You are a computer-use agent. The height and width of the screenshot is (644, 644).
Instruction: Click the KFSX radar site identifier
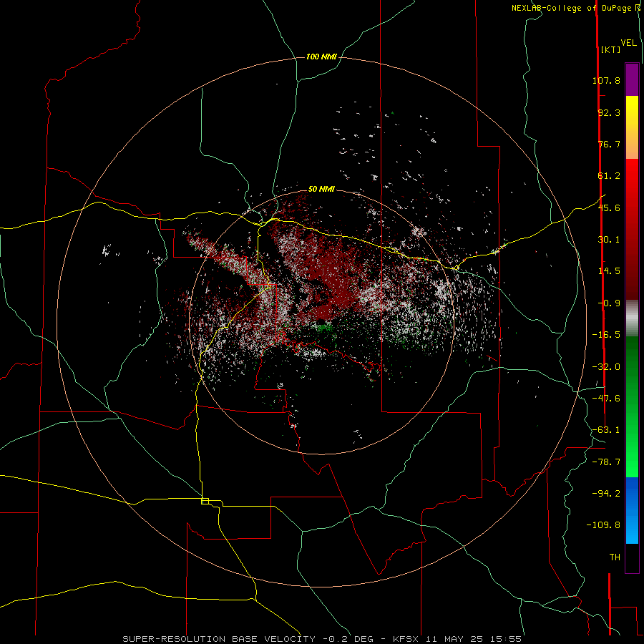(x=406, y=639)
